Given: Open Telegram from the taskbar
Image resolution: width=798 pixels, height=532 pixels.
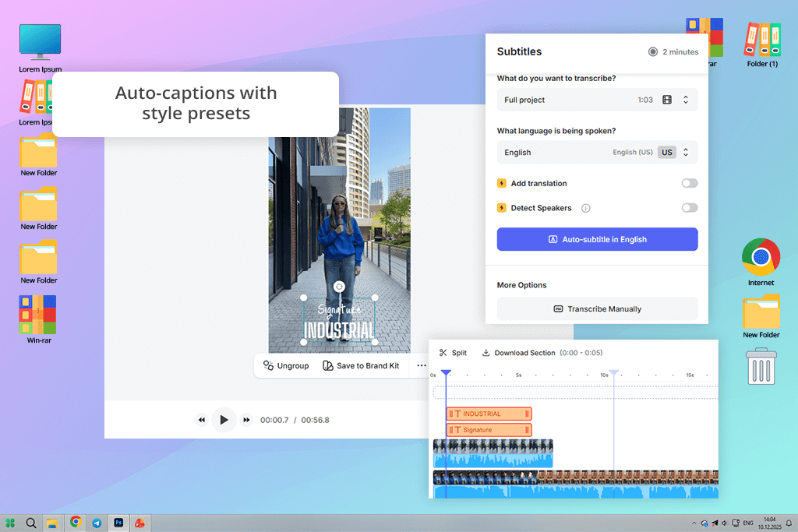Looking at the screenshot, I should tap(97, 523).
